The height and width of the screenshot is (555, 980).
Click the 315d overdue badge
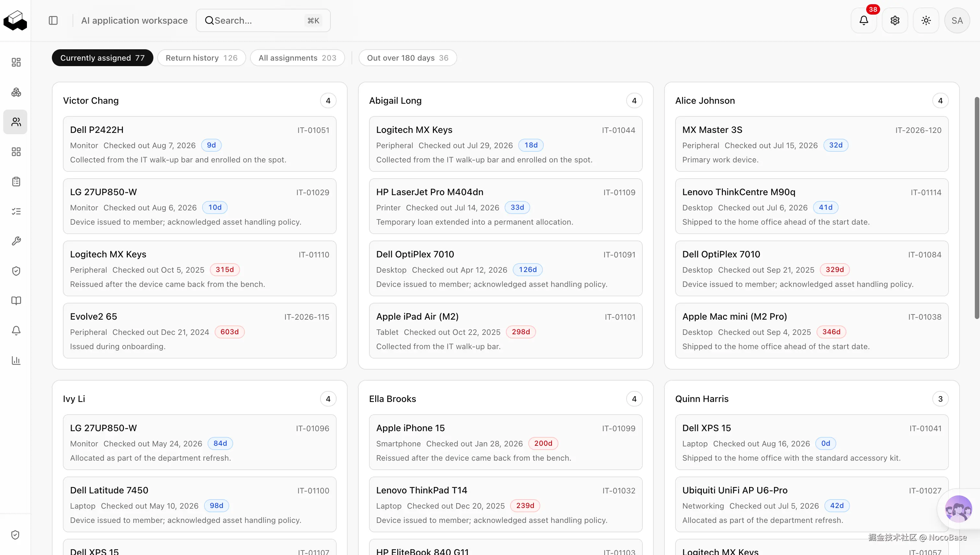coord(225,270)
